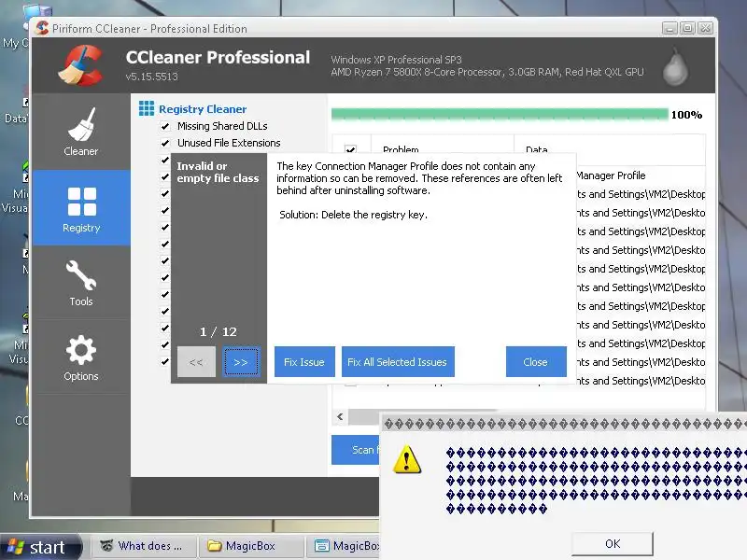
Task: Click the Piriform pear icon
Action: [675, 66]
